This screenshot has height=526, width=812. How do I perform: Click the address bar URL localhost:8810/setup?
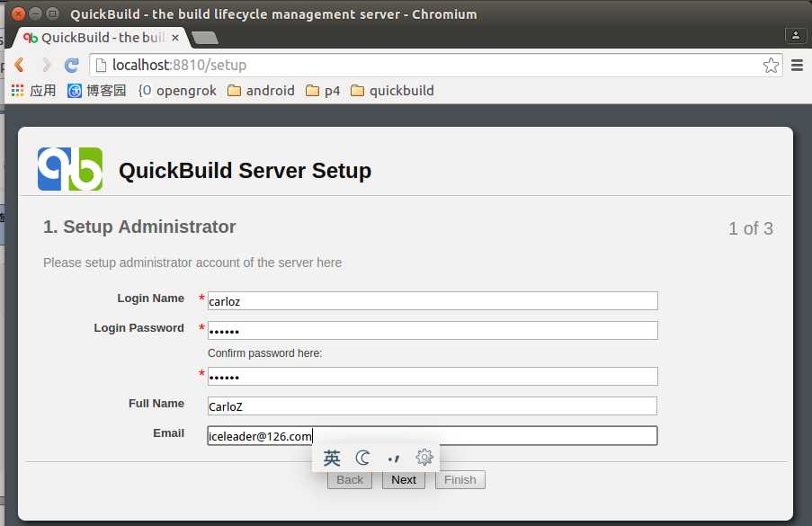pos(179,66)
